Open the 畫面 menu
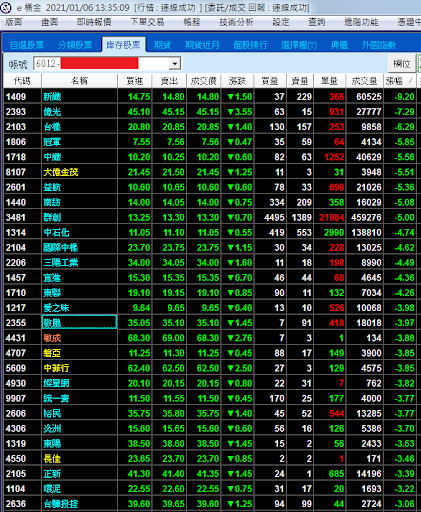The height and width of the screenshot is (512, 421). click(x=50, y=22)
